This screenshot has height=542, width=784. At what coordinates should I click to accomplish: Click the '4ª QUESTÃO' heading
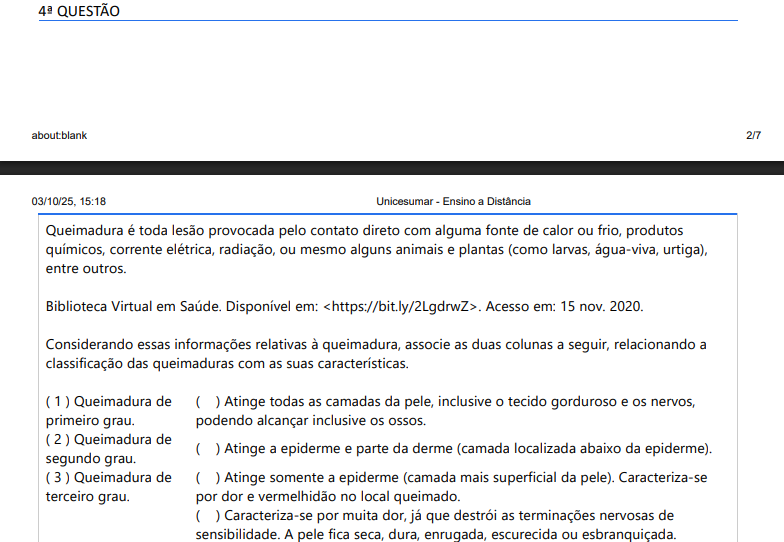coord(79,11)
